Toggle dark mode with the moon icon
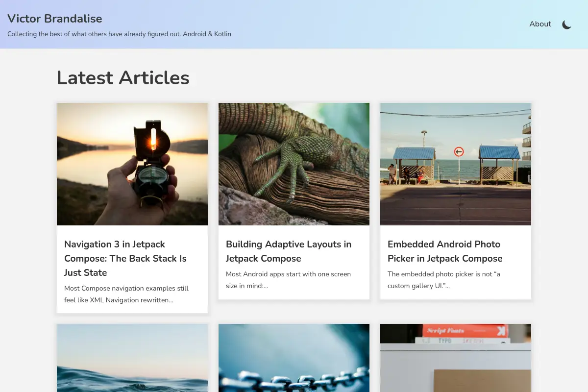This screenshot has height=392, width=588. (x=566, y=24)
